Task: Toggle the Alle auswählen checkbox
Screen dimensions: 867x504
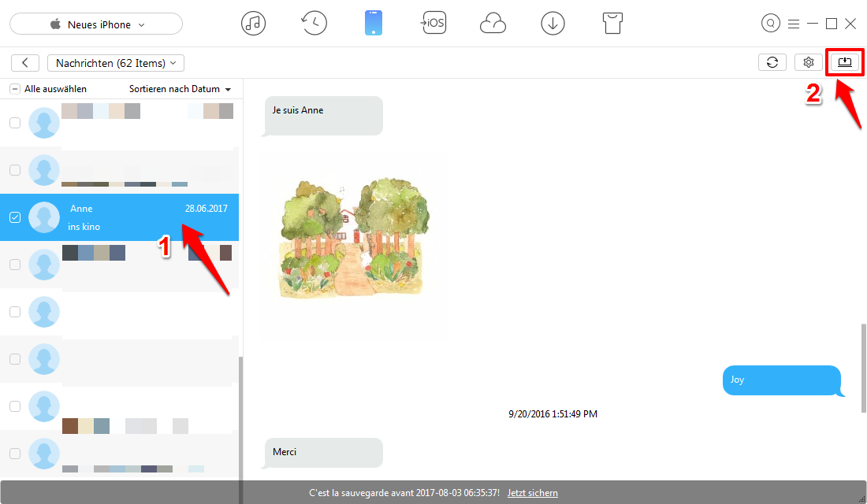Action: pyautogui.click(x=15, y=89)
